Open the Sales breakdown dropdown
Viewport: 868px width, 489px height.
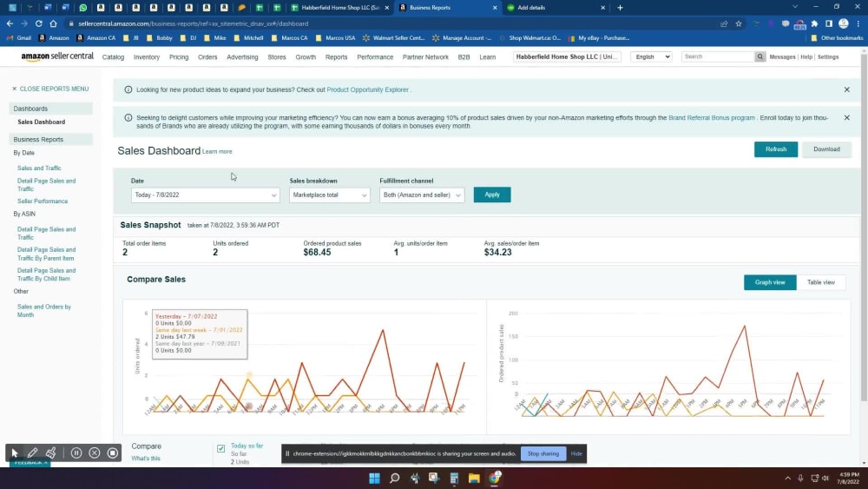[329, 195]
